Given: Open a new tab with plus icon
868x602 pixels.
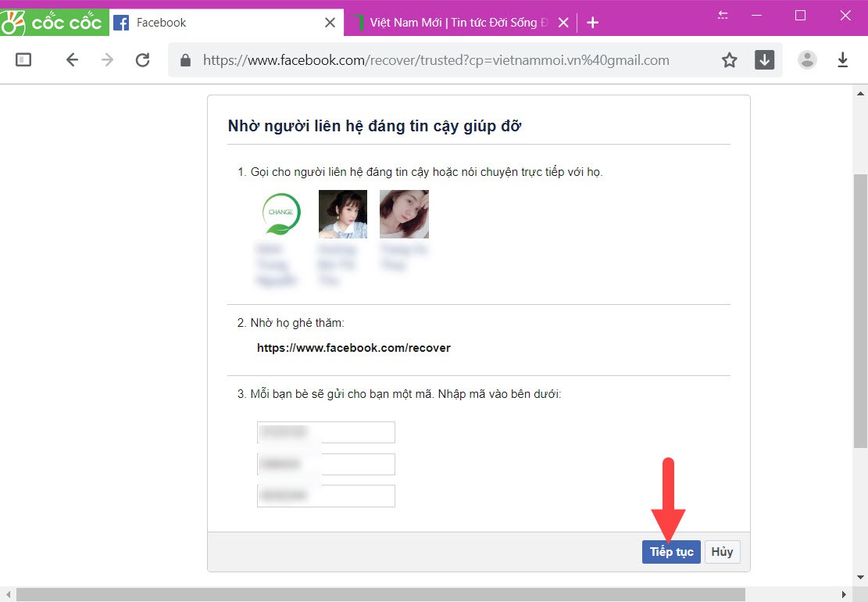Looking at the screenshot, I should (592, 23).
